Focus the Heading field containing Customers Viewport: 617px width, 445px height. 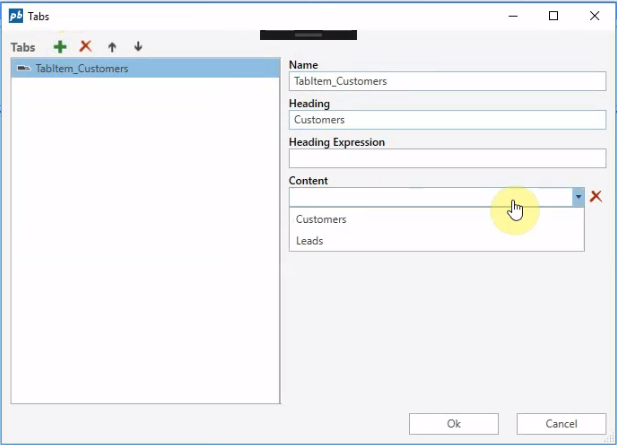click(x=447, y=120)
